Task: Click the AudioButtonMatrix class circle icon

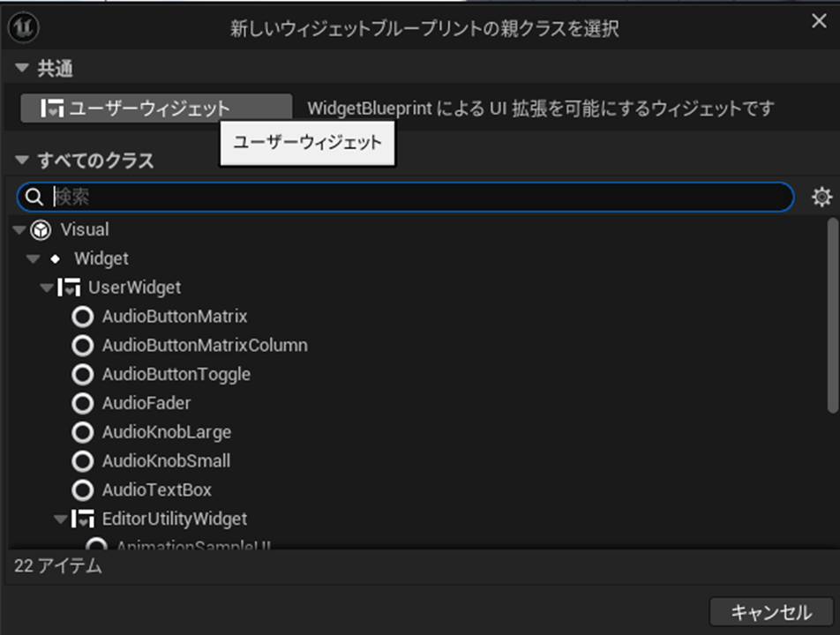Action: click(x=83, y=317)
